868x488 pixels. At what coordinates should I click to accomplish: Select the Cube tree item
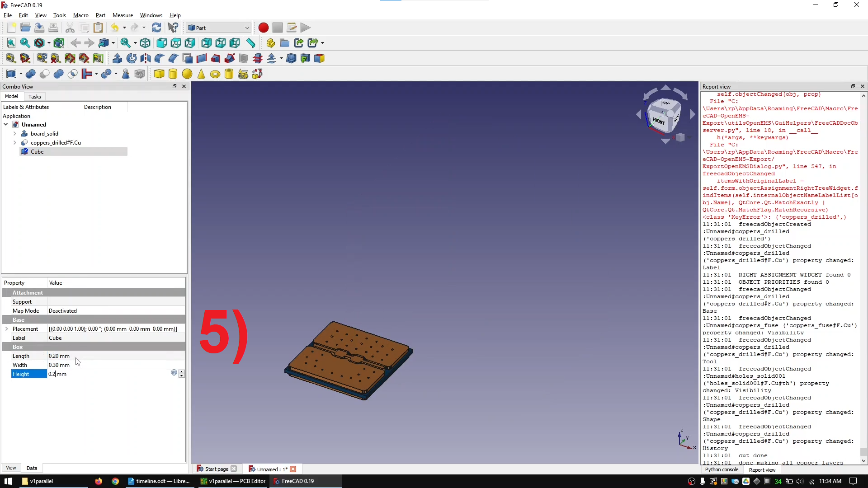[37, 151]
